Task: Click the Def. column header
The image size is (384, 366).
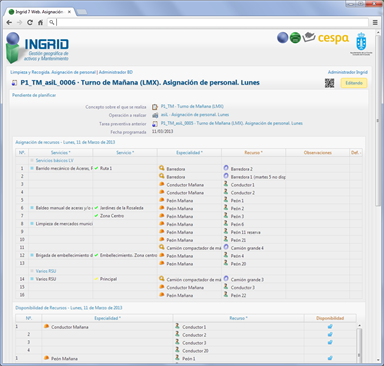Action: 356,153
